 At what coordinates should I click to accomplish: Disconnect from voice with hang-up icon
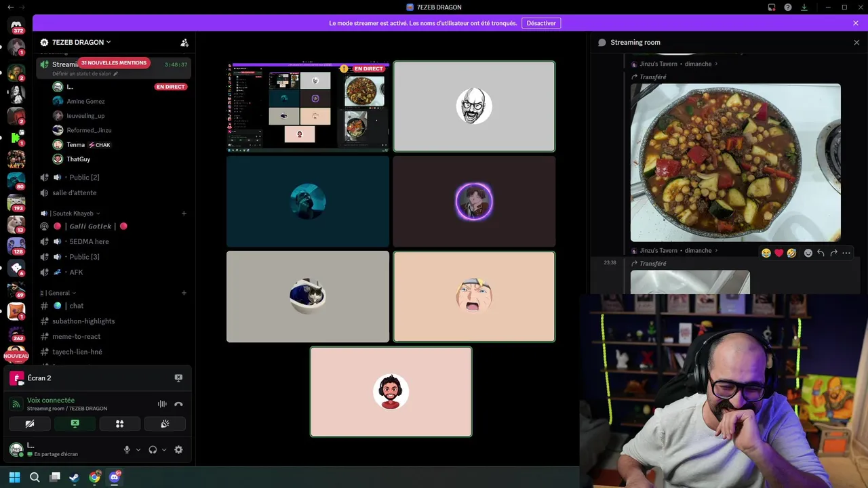pyautogui.click(x=178, y=404)
